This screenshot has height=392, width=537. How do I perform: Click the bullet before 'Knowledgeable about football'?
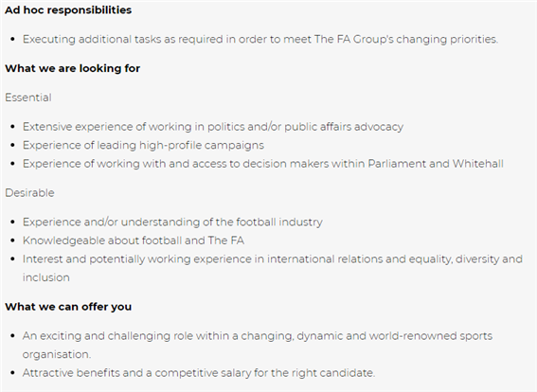pos(12,241)
